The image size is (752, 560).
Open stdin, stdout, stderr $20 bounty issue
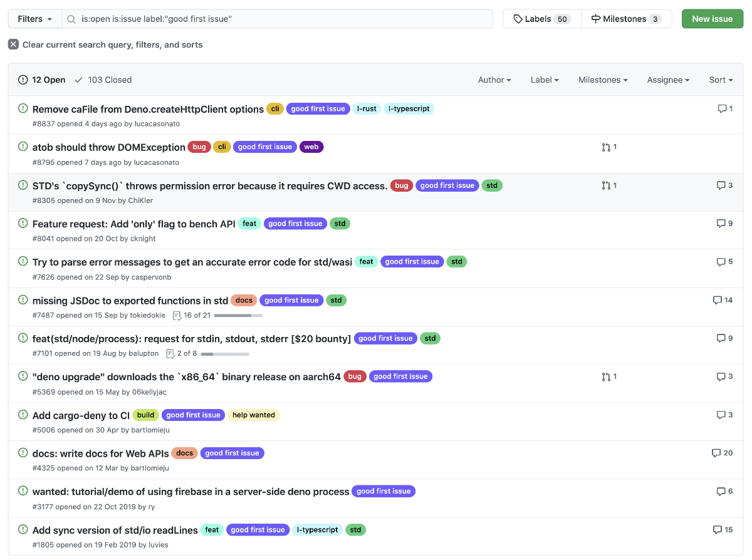click(x=192, y=339)
